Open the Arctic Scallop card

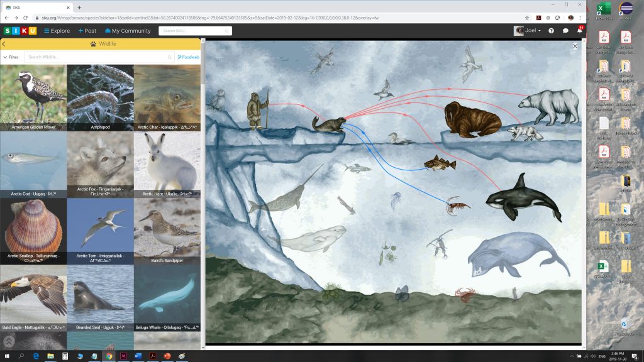click(x=33, y=231)
